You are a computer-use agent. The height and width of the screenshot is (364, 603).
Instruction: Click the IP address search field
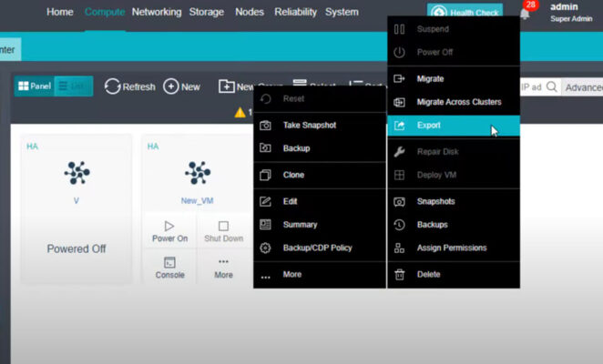(532, 86)
